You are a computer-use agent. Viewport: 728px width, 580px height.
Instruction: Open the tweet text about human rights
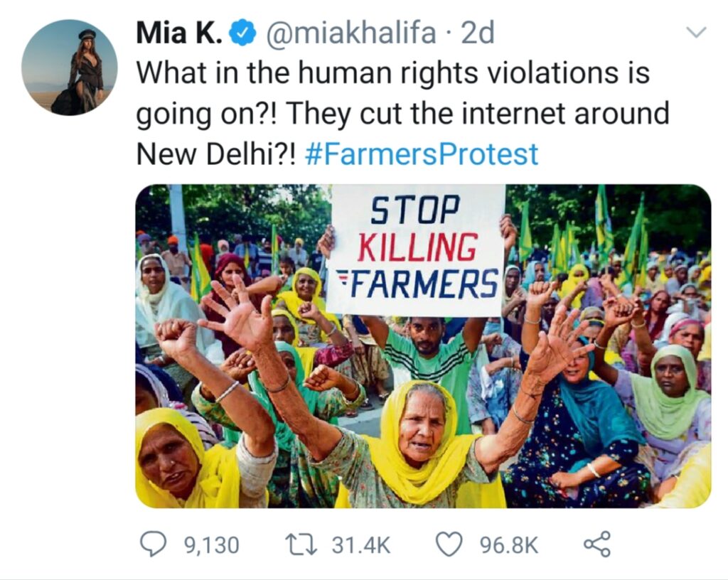click(392, 74)
